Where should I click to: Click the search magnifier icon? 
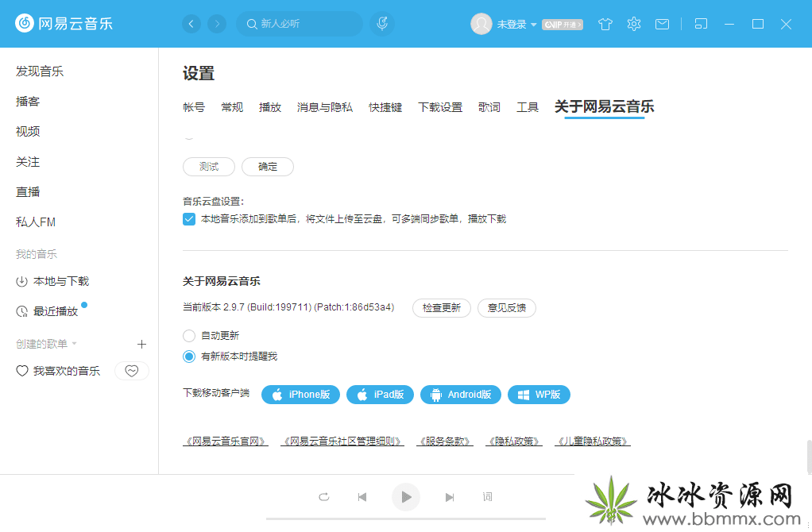tap(252, 24)
